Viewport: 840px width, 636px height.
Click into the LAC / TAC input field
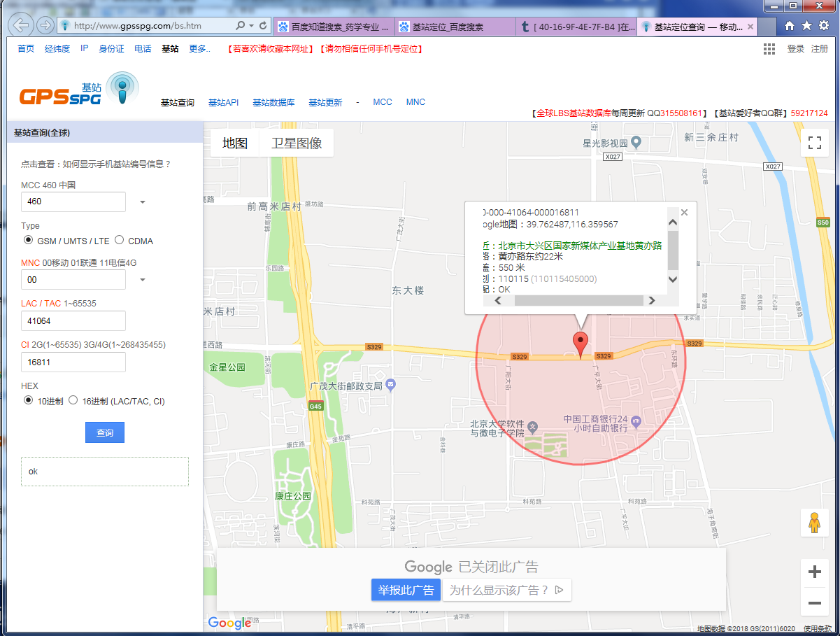tap(73, 321)
